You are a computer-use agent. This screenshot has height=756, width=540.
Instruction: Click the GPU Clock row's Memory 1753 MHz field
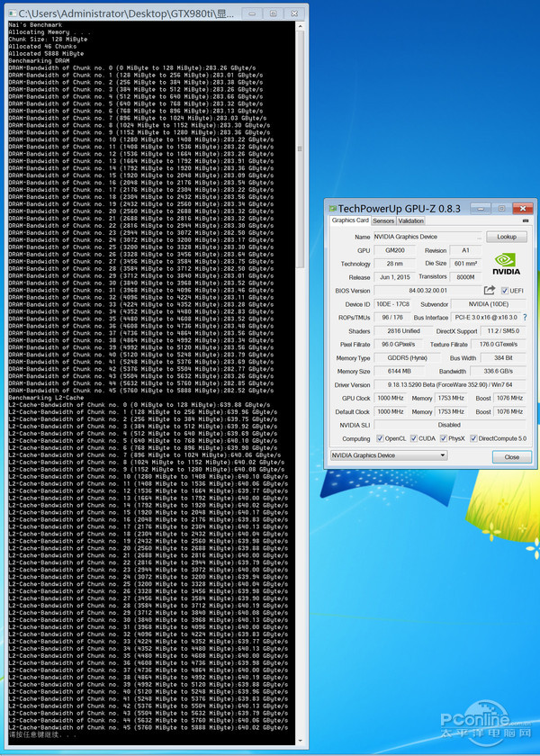tap(451, 398)
